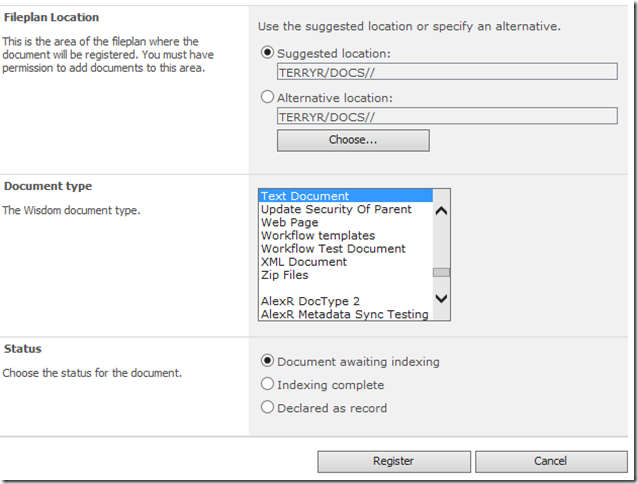The image size is (638, 484).
Task: Pick Zip Files in document type list
Action: (x=285, y=274)
